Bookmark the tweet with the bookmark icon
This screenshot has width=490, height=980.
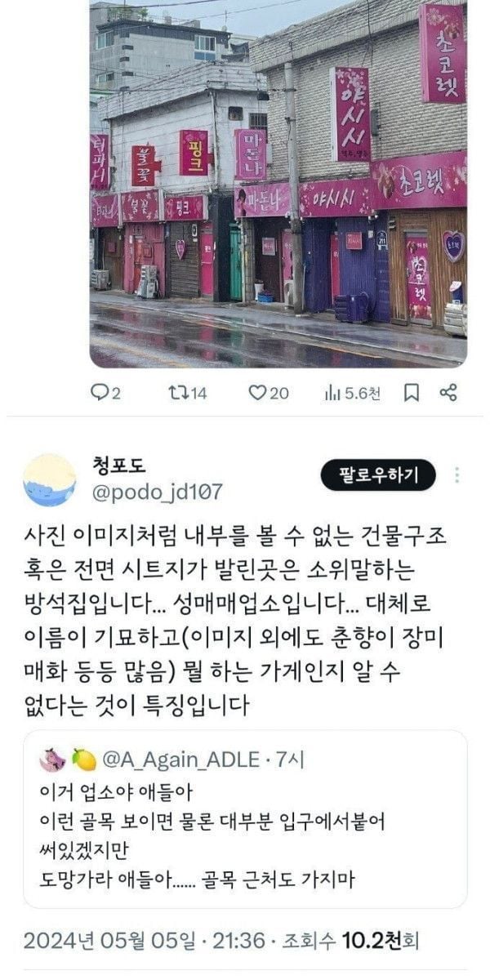tap(412, 393)
